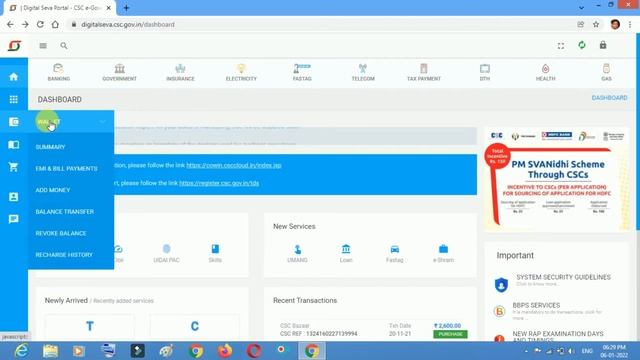Open the Fastag category in top bar
640x360 pixels.
(x=302, y=72)
